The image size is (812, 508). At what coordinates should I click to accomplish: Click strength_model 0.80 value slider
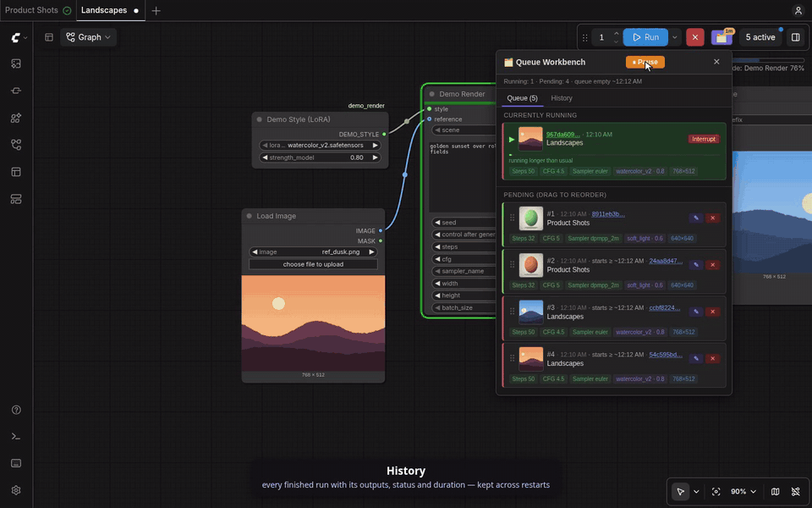320,157
